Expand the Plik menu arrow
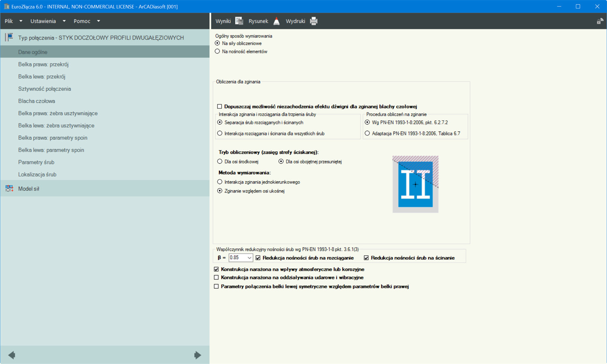607x364 pixels. click(x=21, y=21)
